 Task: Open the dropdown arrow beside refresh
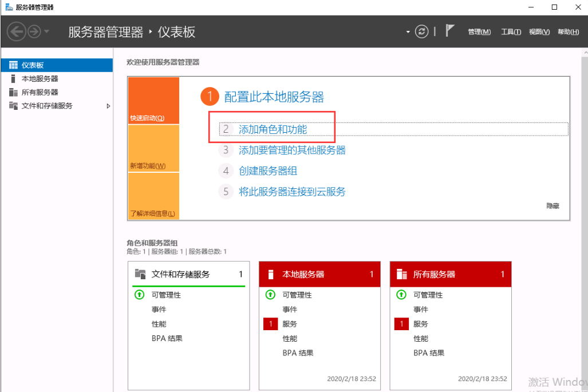[408, 32]
